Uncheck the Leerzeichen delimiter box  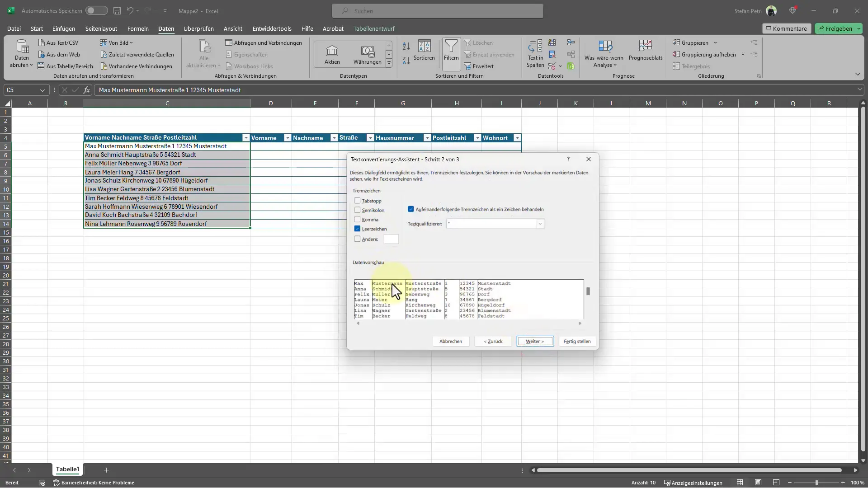click(357, 229)
